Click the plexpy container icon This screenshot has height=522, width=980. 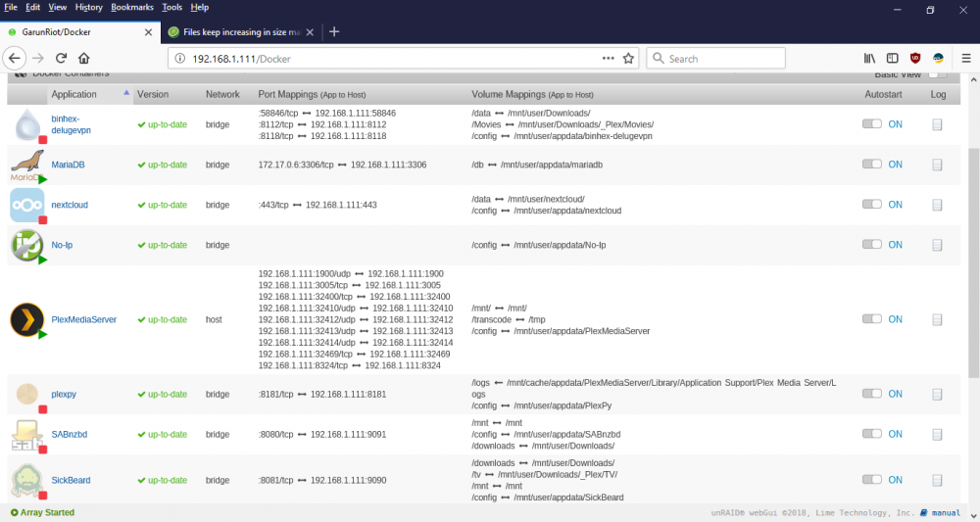[27, 394]
